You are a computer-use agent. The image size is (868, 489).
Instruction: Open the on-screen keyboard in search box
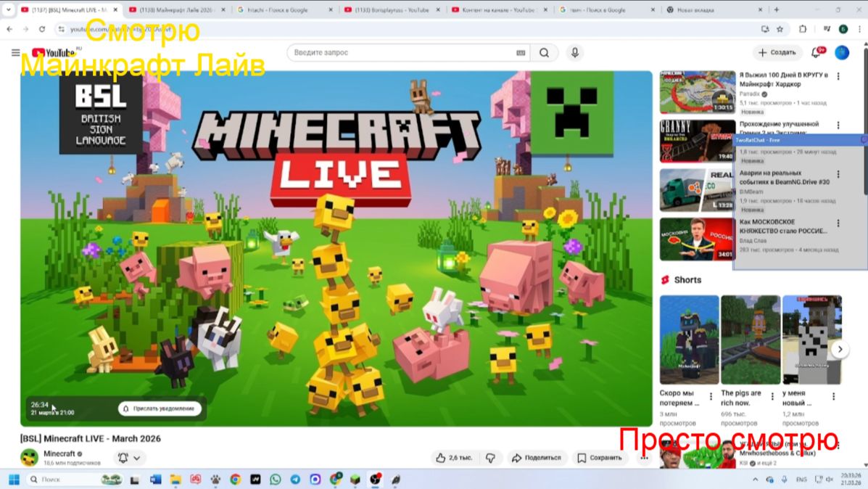pos(521,53)
